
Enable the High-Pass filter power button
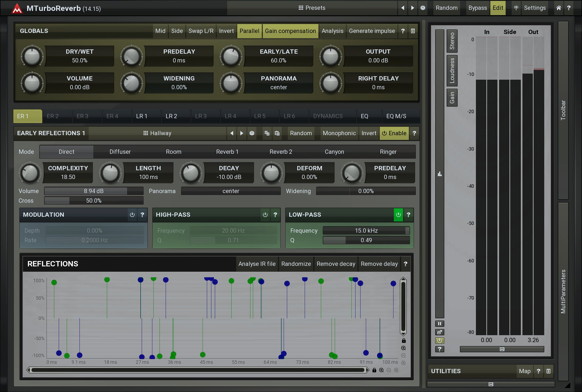click(x=265, y=215)
